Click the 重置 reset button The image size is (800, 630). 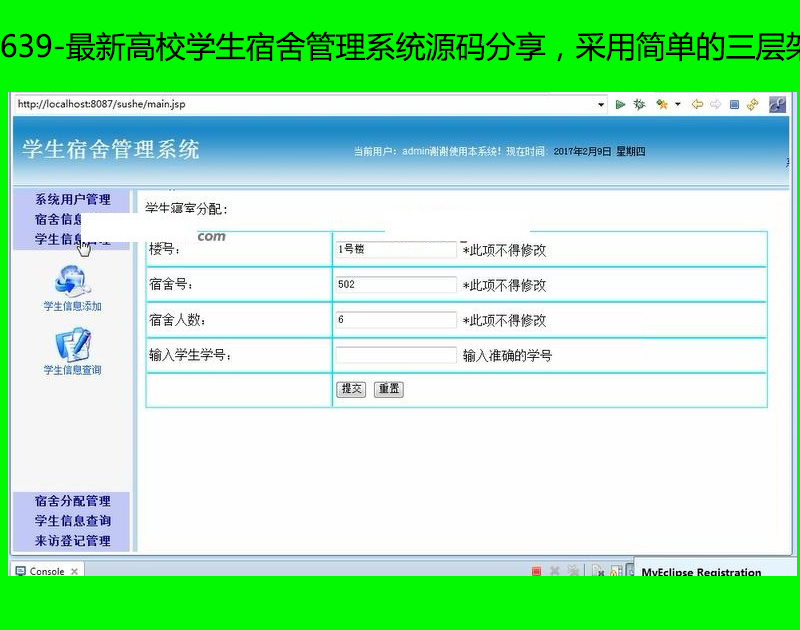(x=389, y=389)
